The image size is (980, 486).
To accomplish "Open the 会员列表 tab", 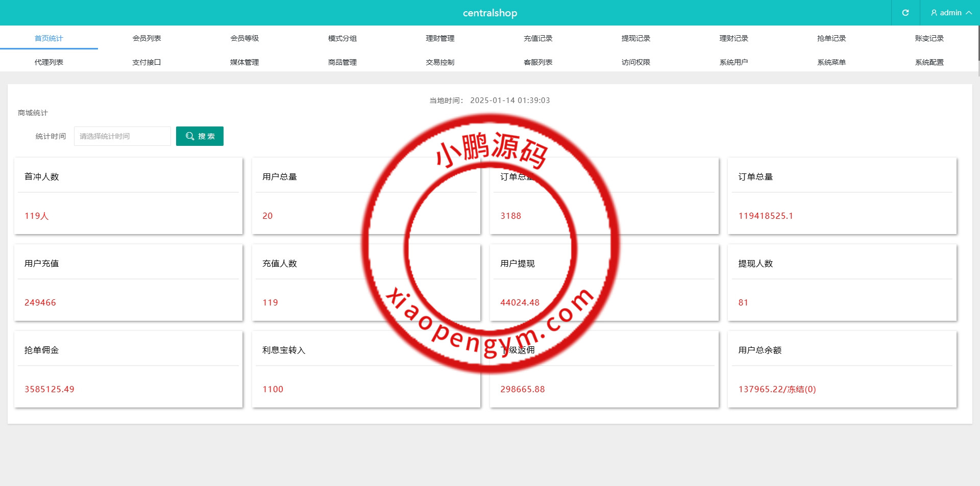I will click(x=146, y=38).
